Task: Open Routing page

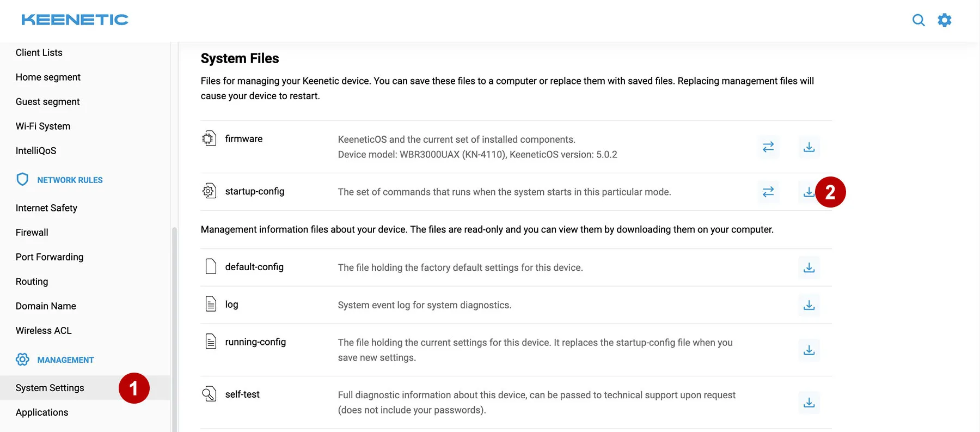Action: coord(32,282)
